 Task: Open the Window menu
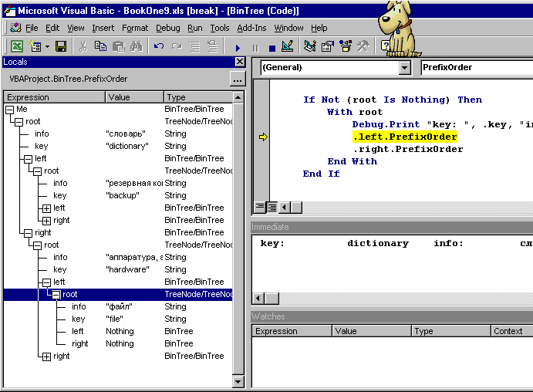[x=288, y=28]
